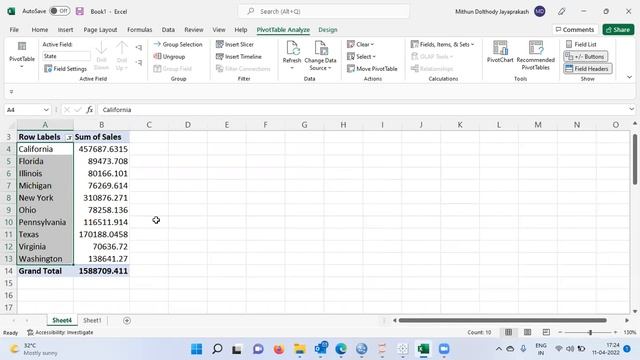
Task: Switch to the Design tab
Action: (328, 30)
